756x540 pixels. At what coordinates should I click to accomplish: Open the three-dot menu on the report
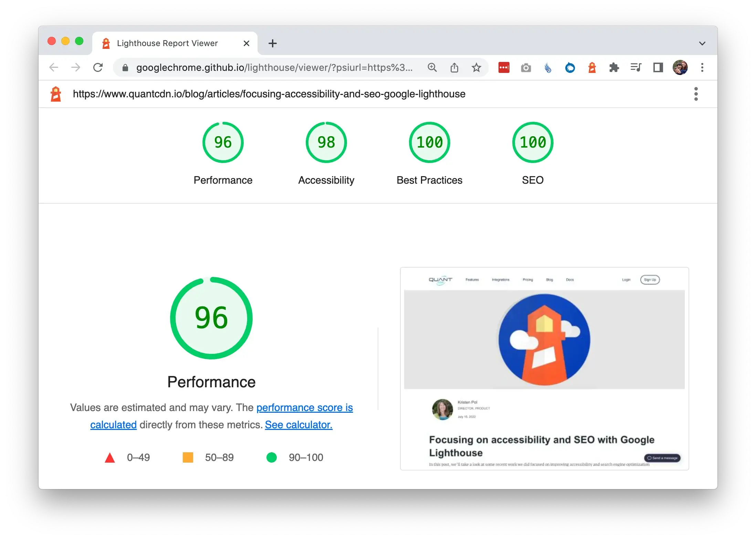pos(696,94)
